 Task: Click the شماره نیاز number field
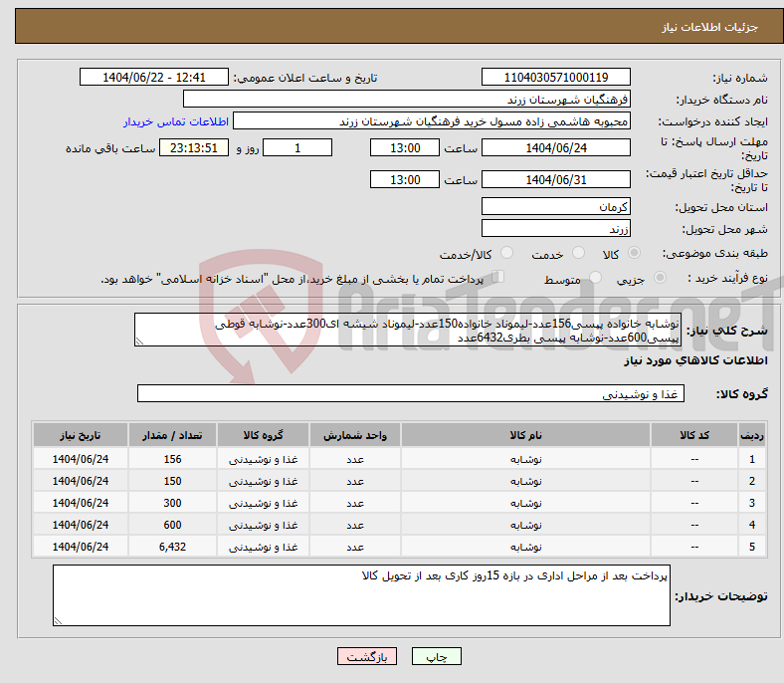(555, 78)
